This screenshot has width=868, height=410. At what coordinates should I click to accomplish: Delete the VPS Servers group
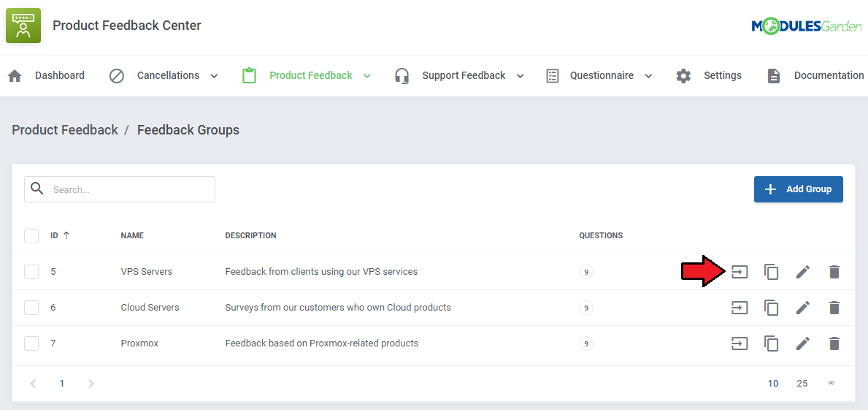coord(834,272)
